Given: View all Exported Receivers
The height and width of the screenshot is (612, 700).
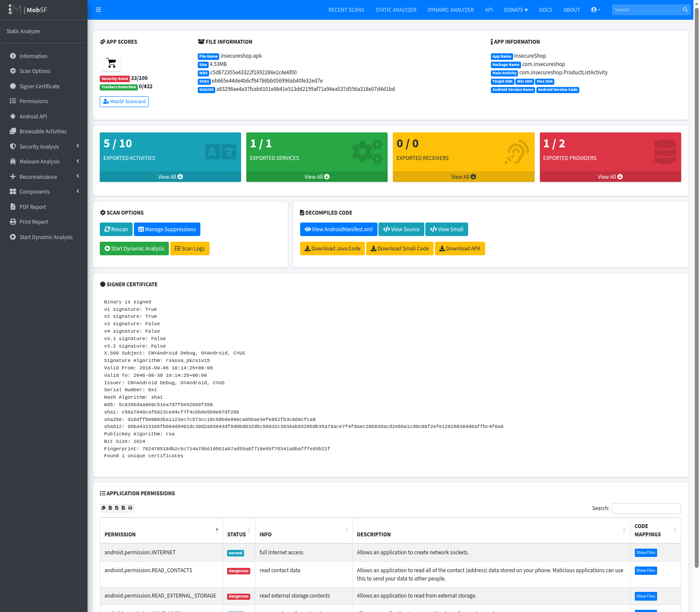Looking at the screenshot, I should click(464, 177).
